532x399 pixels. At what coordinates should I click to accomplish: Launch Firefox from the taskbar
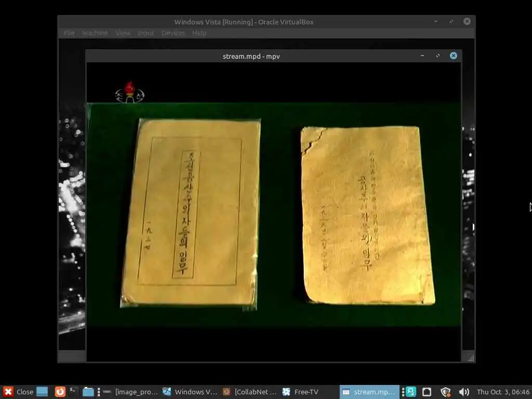[60, 392]
